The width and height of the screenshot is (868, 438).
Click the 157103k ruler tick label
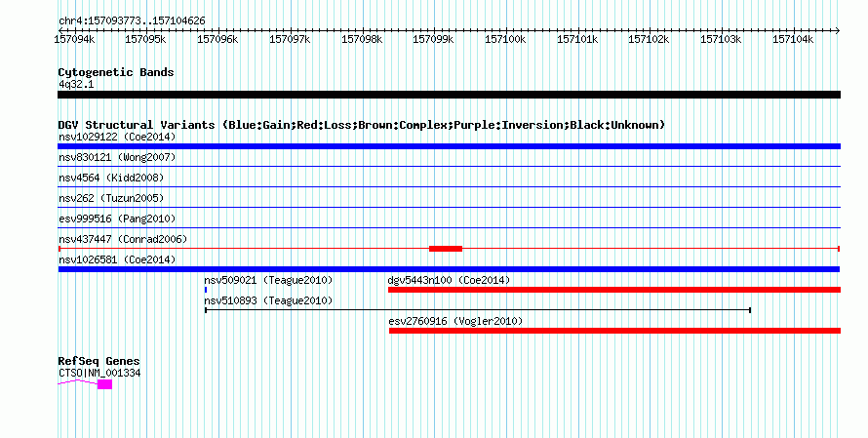720,39
